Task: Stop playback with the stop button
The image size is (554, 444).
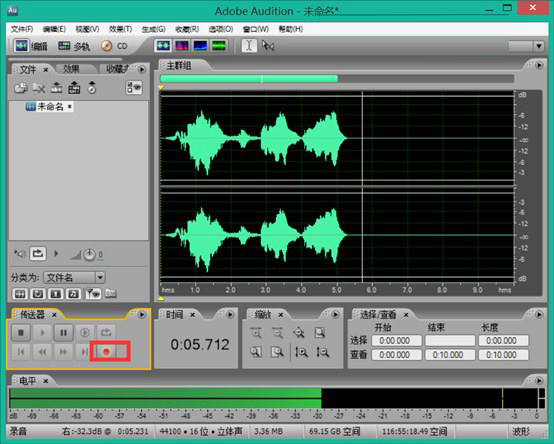Action: click(x=21, y=332)
